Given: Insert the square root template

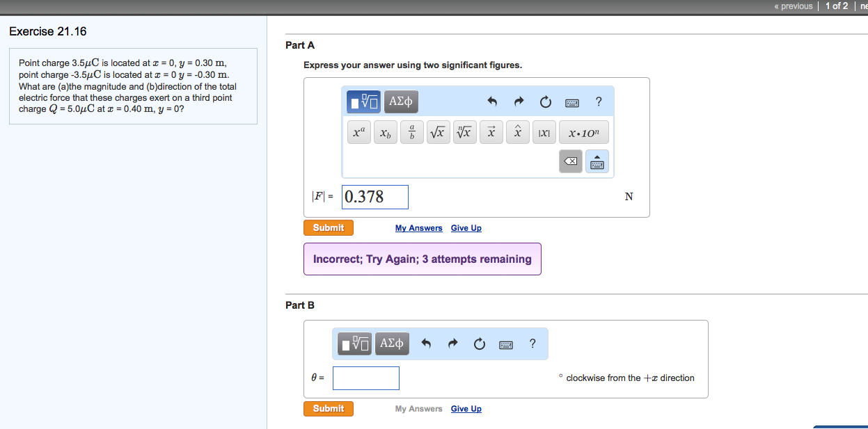Looking at the screenshot, I should click(x=438, y=132).
